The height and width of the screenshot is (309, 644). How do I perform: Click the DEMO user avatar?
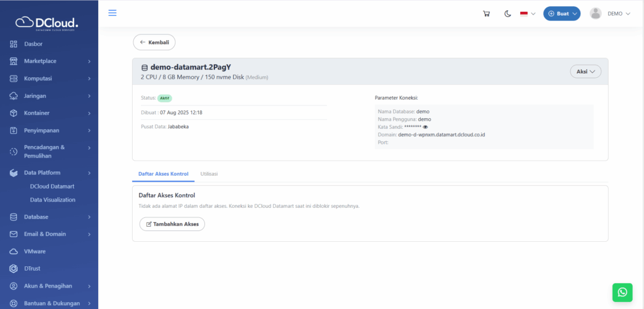596,14
